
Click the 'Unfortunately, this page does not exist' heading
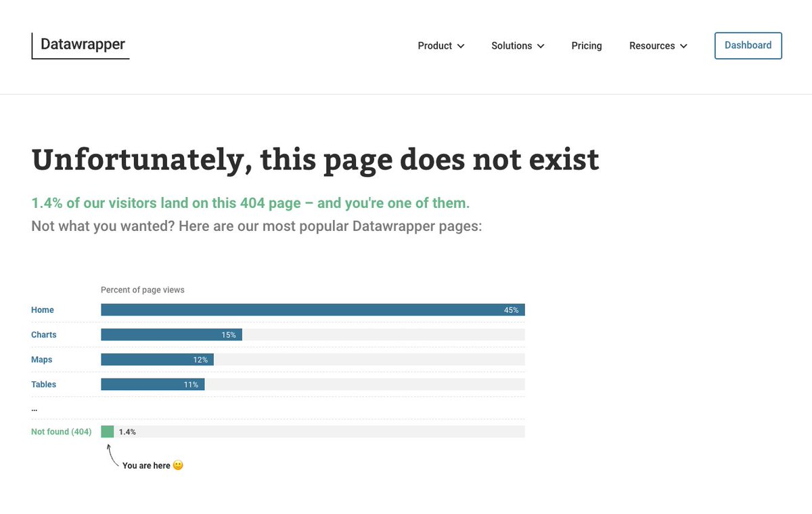coord(315,160)
